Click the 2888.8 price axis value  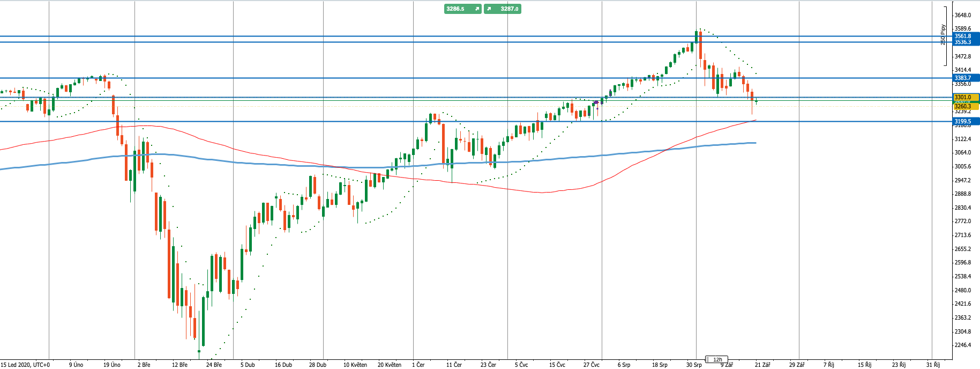tap(963, 194)
